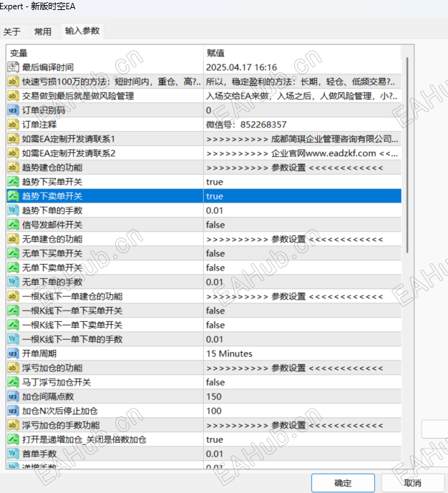This screenshot has width=448, height=493.
Task: Click the 2025.04.17 16:16 value
Action: coord(241,67)
